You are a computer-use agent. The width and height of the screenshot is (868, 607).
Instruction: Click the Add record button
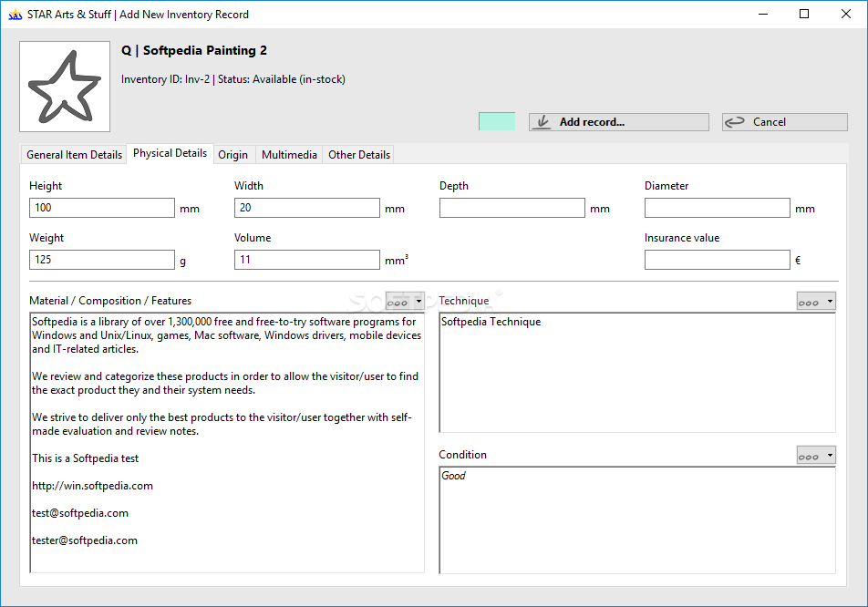click(x=618, y=122)
